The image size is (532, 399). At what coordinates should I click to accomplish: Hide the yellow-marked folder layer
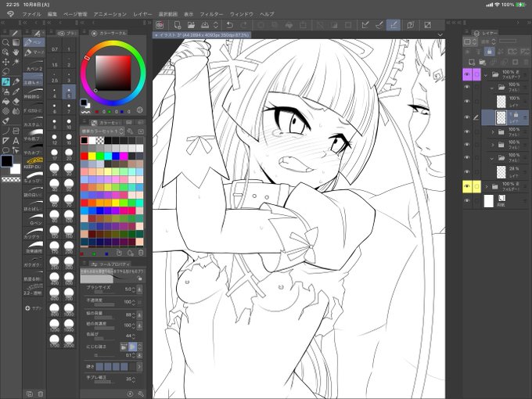(x=467, y=186)
